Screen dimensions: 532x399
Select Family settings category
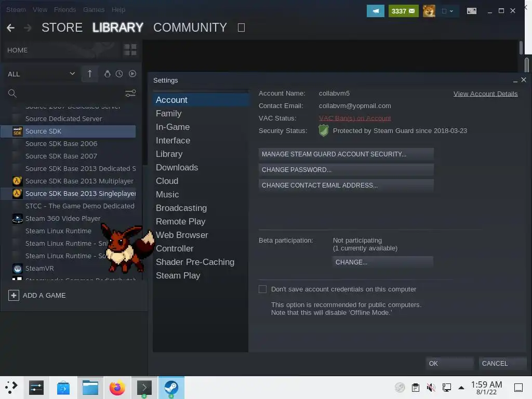pos(201,113)
